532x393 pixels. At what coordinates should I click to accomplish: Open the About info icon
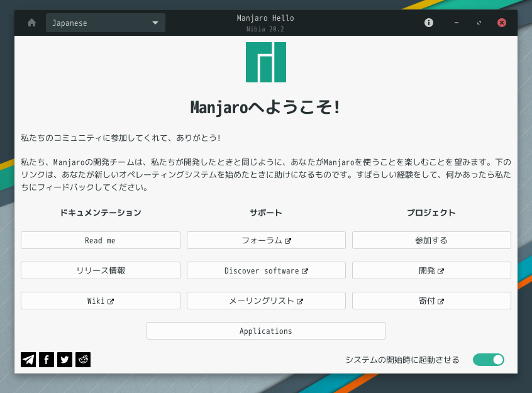click(429, 23)
